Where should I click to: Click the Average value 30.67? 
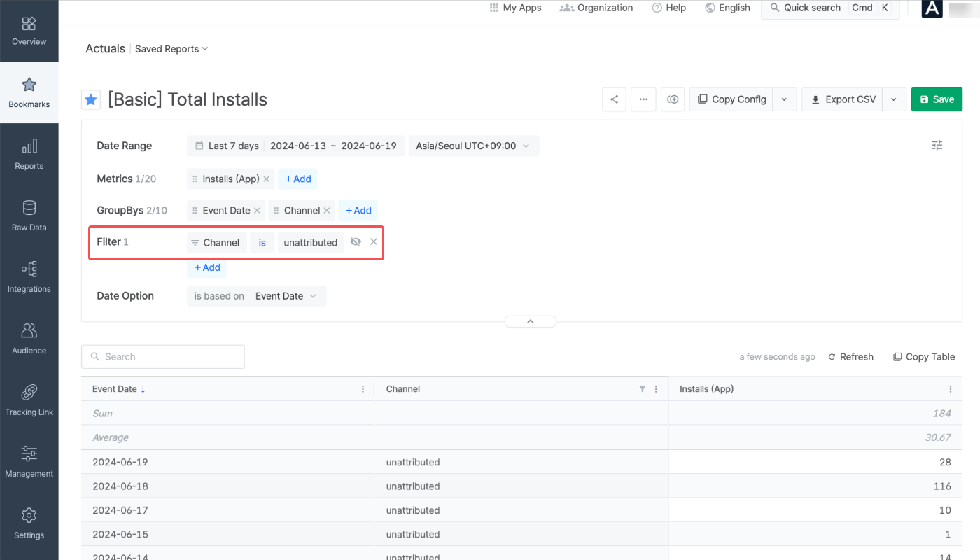pyautogui.click(x=938, y=437)
